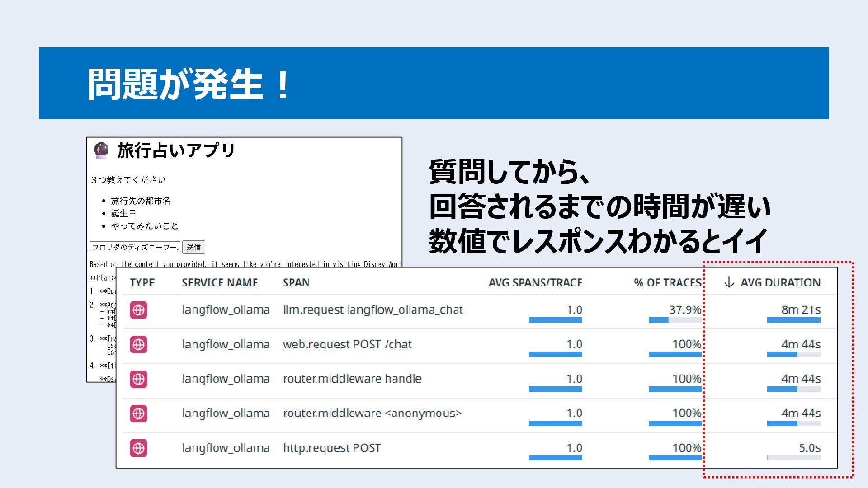Sort by AVG DURATION column header
The image size is (868, 488).
780,282
